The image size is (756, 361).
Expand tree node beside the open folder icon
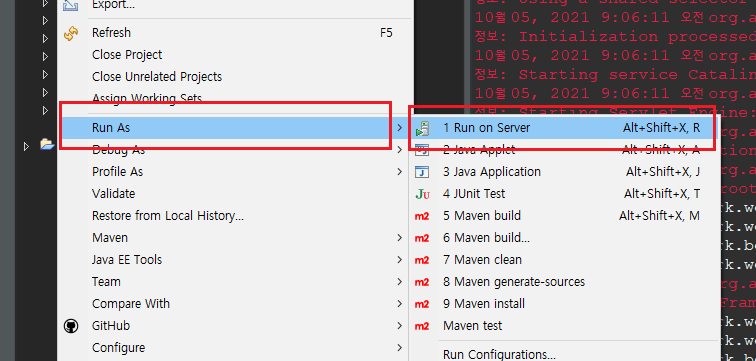27,146
